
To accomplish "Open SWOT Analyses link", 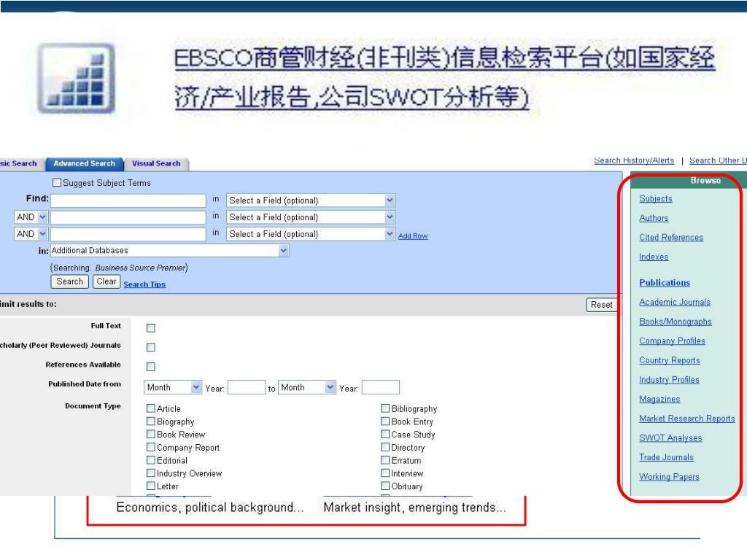I will pos(671,438).
